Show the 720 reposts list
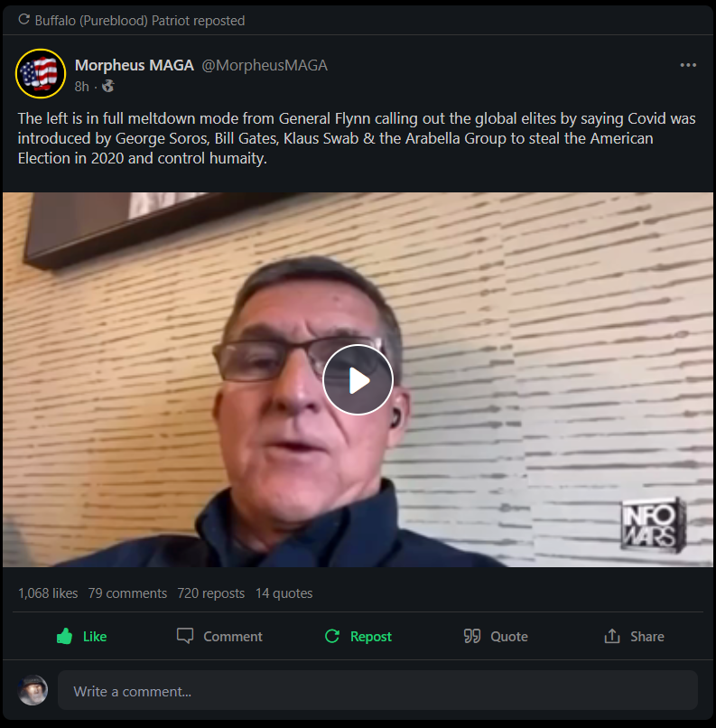Image resolution: width=716 pixels, height=728 pixels. pos(210,593)
